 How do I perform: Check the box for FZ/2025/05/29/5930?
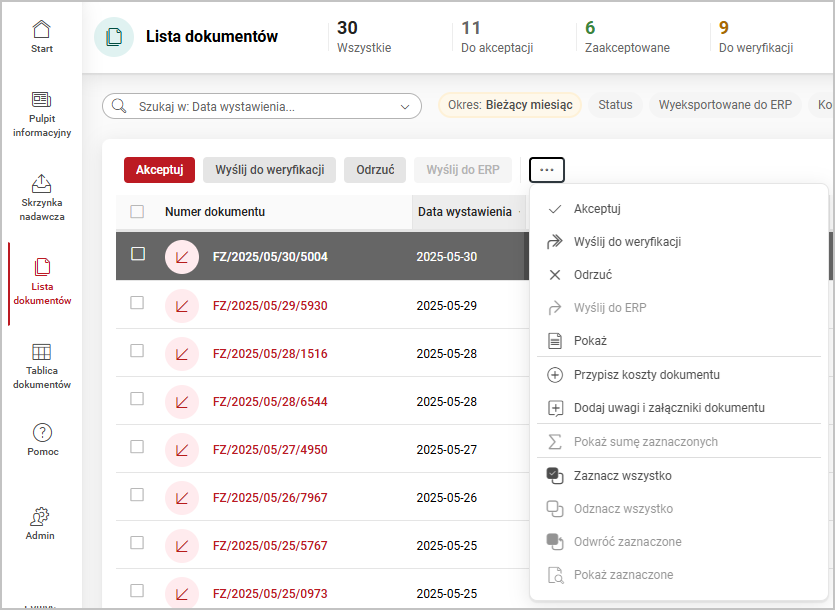pos(137,303)
